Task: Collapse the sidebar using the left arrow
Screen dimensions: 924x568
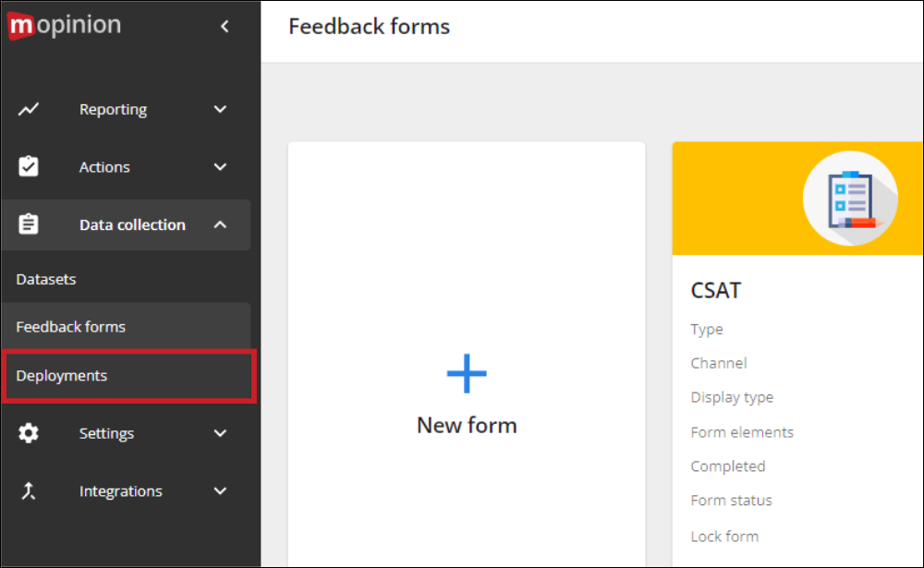Action: (225, 27)
